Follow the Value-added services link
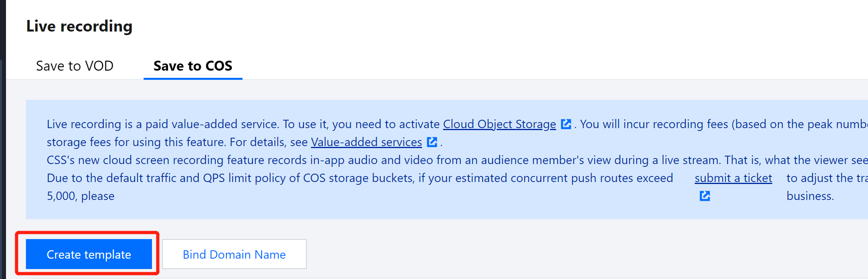Image resolution: width=868 pixels, height=279 pixels. (x=366, y=142)
